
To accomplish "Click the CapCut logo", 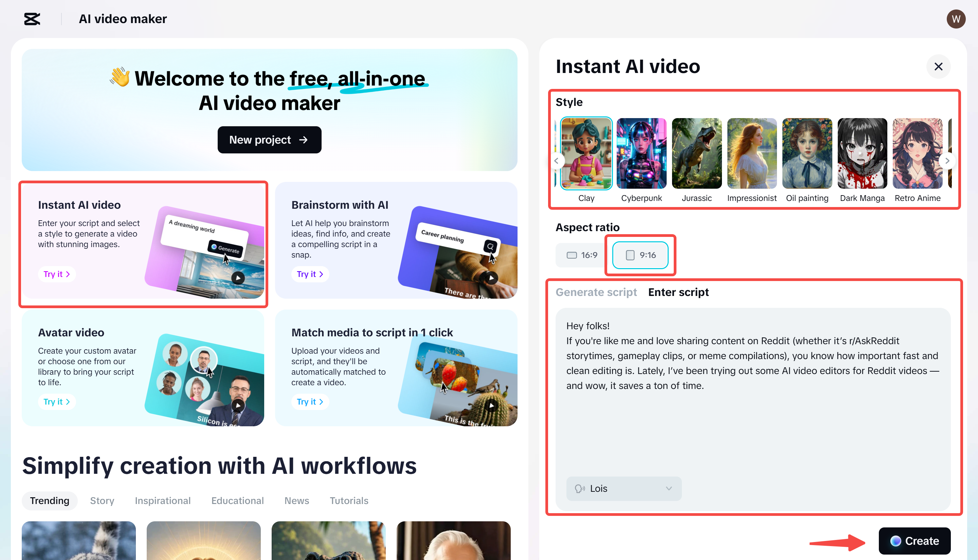I will click(x=32, y=18).
